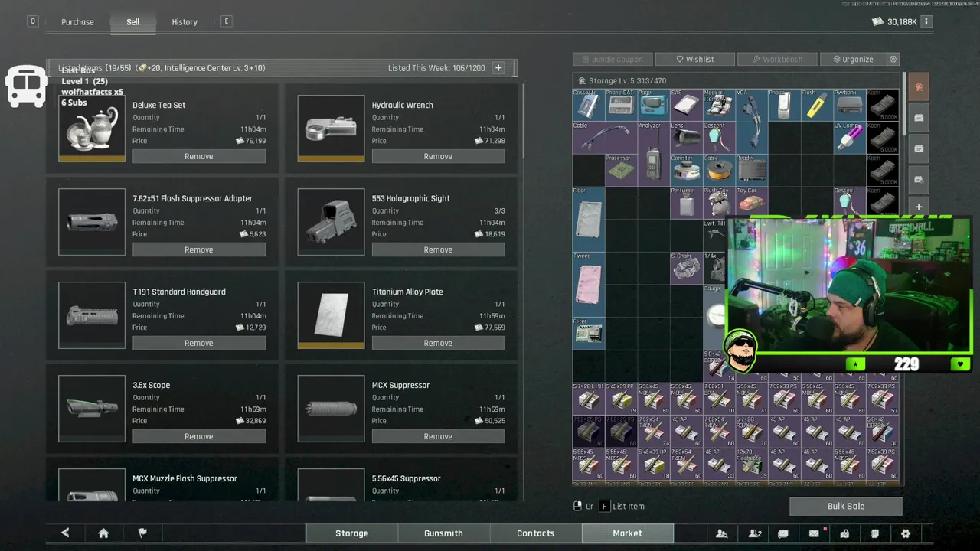This screenshot has width=980, height=551.
Task: Select the Plush Toy item in storage
Action: pos(718,203)
